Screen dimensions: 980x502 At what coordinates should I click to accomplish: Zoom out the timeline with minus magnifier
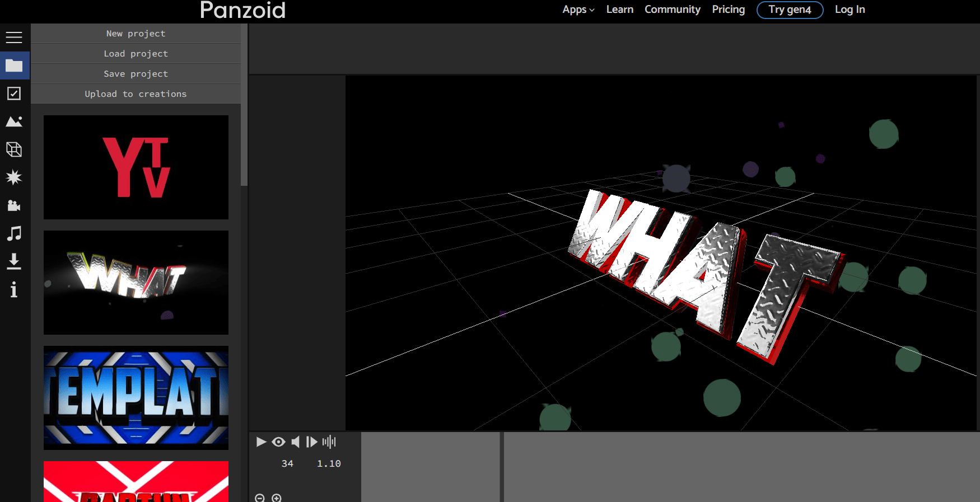click(260, 498)
